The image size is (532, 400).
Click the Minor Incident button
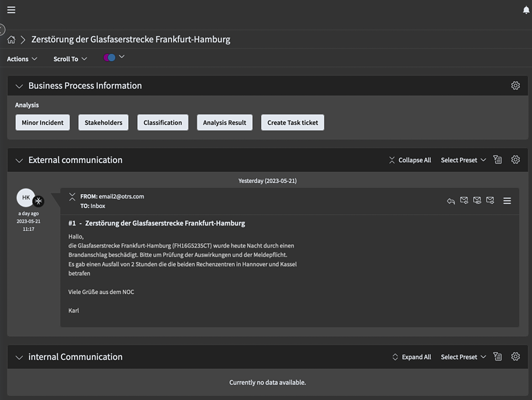(x=42, y=123)
